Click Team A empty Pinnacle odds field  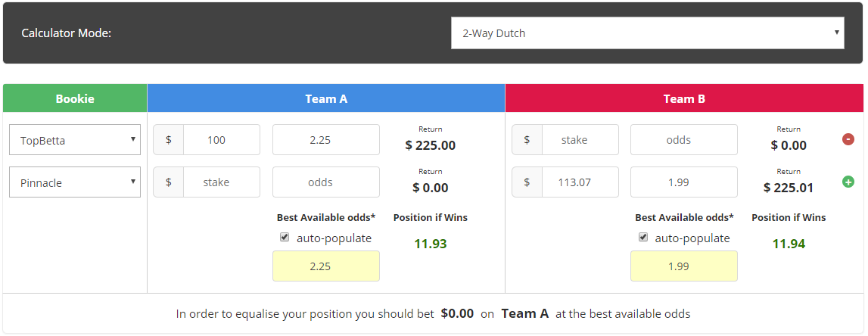[326, 182]
